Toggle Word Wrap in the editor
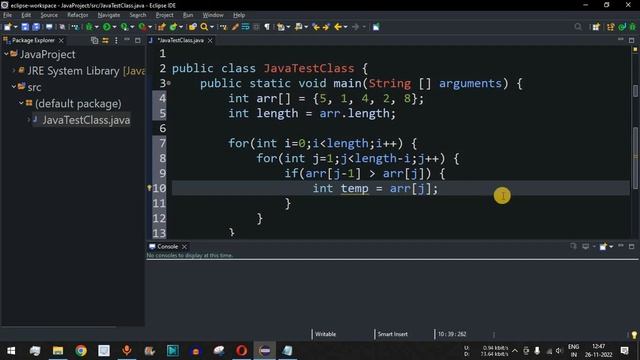 click(x=245, y=27)
